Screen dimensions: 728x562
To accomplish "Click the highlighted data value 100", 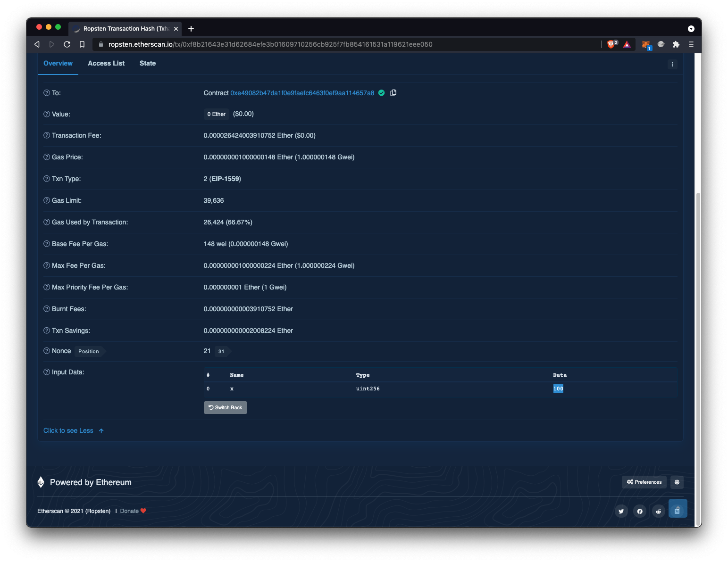I will [558, 388].
